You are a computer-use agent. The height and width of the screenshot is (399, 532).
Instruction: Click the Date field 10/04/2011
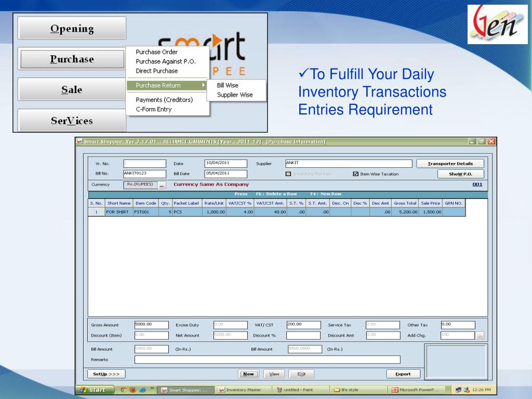[x=225, y=164]
